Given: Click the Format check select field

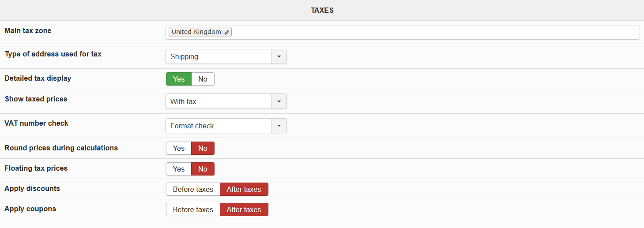Looking at the screenshot, I should click(218, 126).
